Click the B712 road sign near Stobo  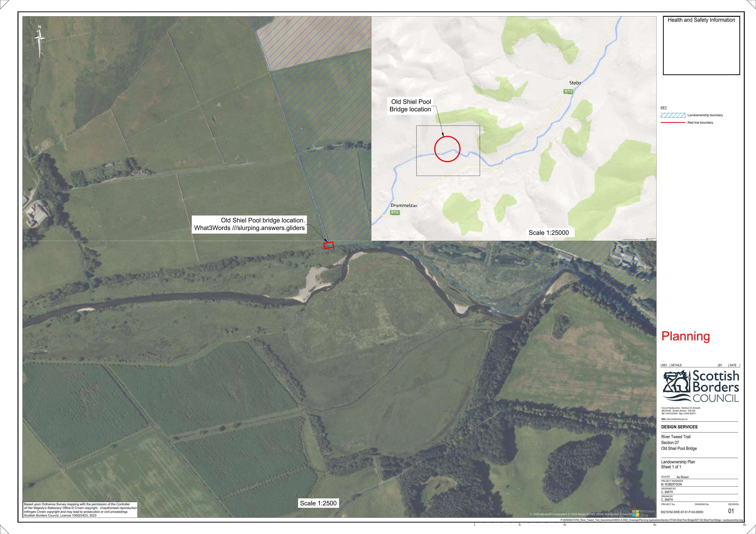pyautogui.click(x=569, y=91)
